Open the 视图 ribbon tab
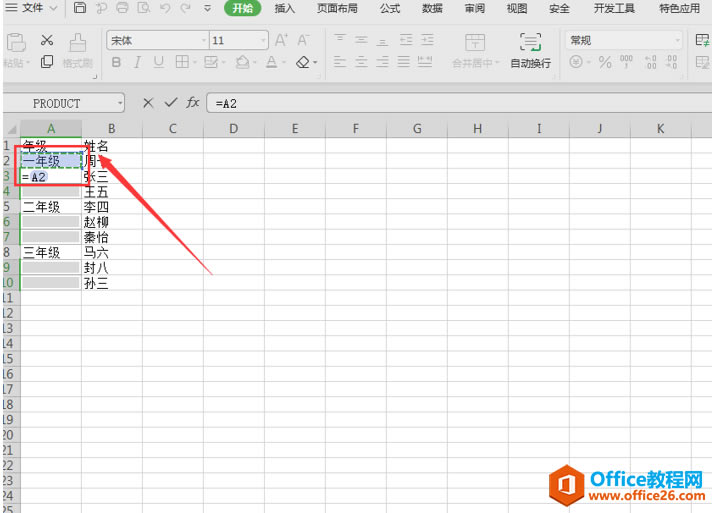 pos(517,8)
